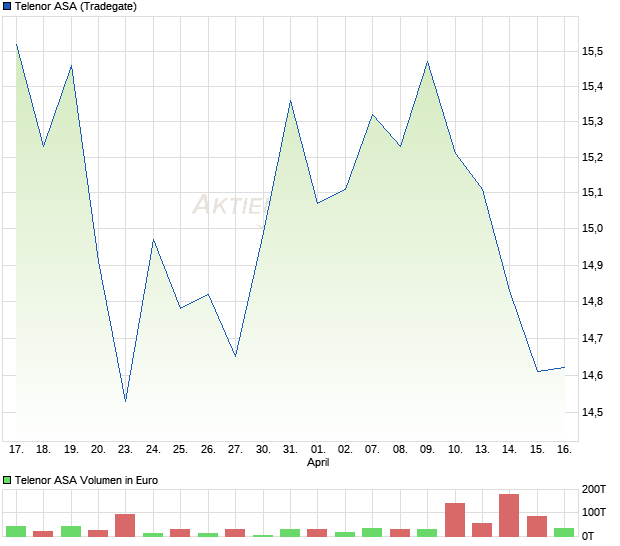Click the '02.' date label

[345, 450]
